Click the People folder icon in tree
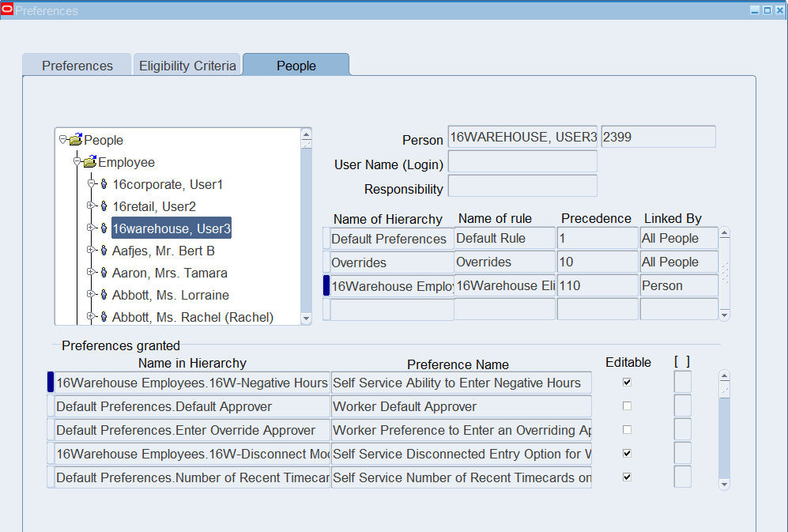The width and height of the screenshot is (788, 532). (x=75, y=140)
